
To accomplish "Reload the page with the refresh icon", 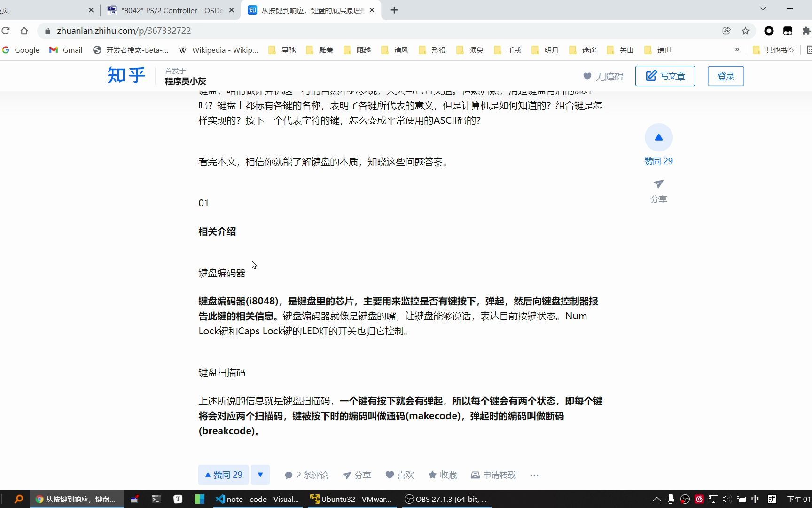I will coord(6,31).
